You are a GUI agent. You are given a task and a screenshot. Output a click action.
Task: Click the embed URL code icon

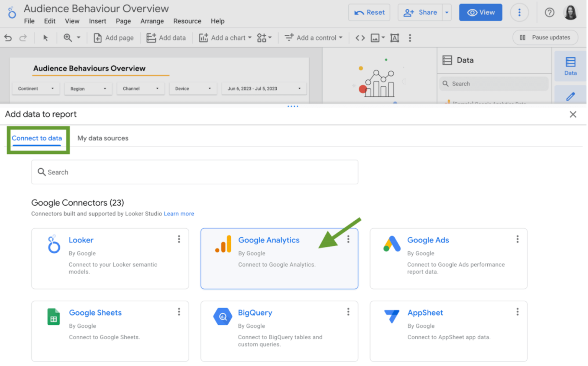(x=360, y=38)
